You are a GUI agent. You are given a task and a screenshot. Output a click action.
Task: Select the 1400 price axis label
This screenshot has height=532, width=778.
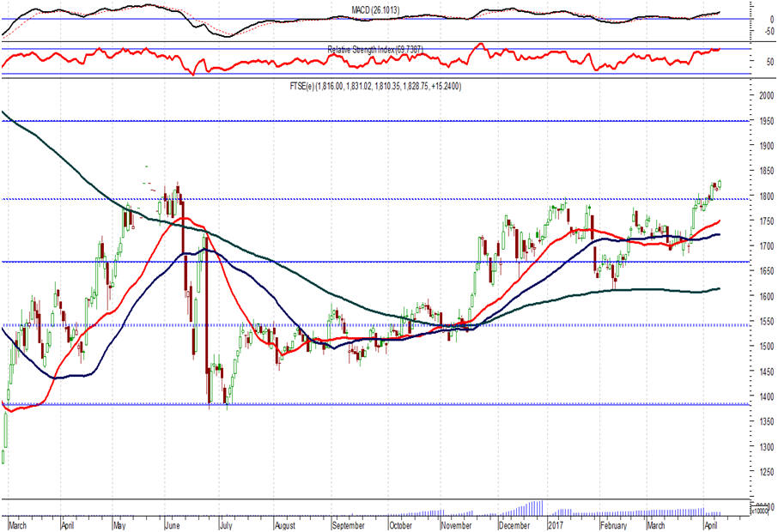766,396
